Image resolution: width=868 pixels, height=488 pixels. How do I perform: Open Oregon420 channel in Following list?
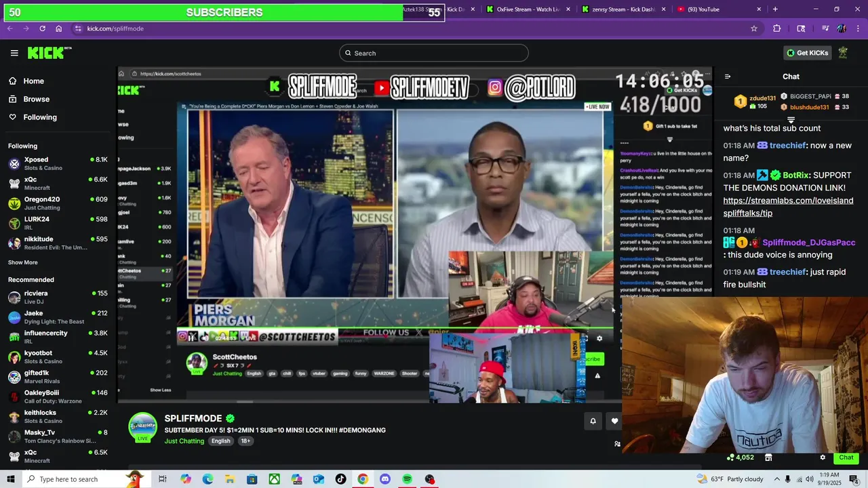[58, 203]
